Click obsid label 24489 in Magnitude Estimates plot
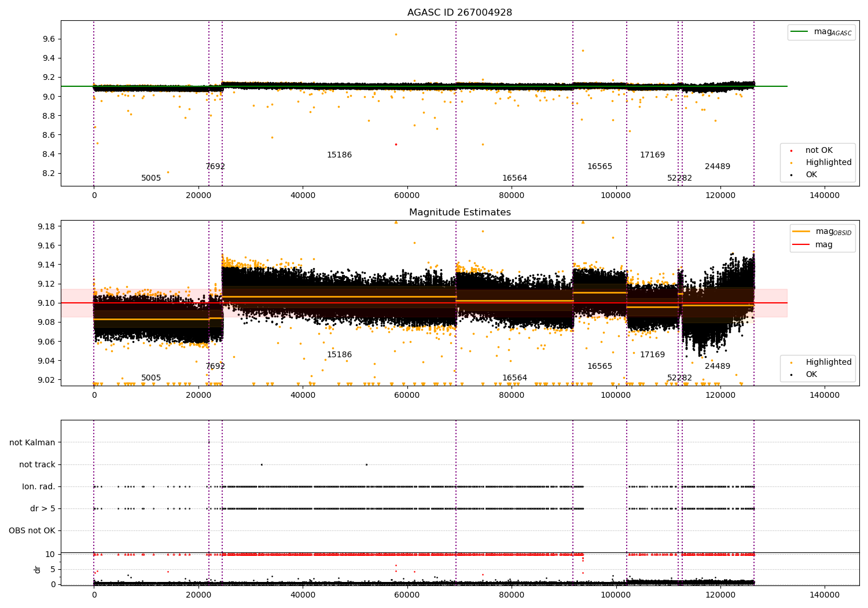 coord(718,367)
